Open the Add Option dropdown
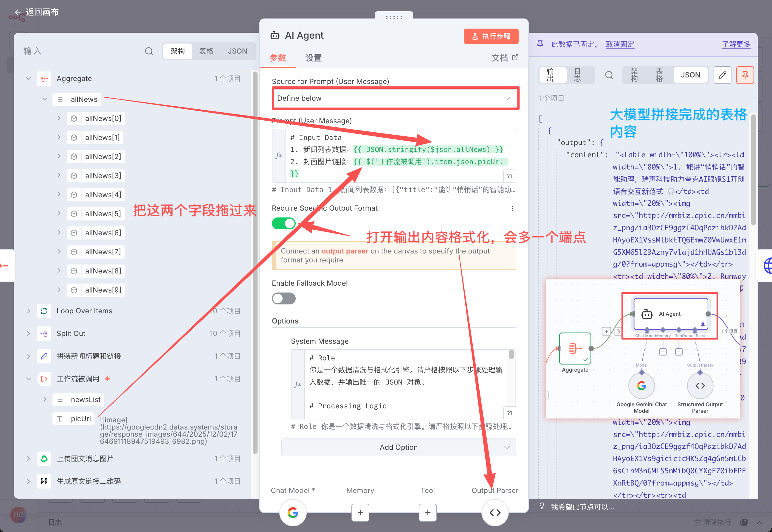The height and width of the screenshot is (532, 772). coord(399,447)
